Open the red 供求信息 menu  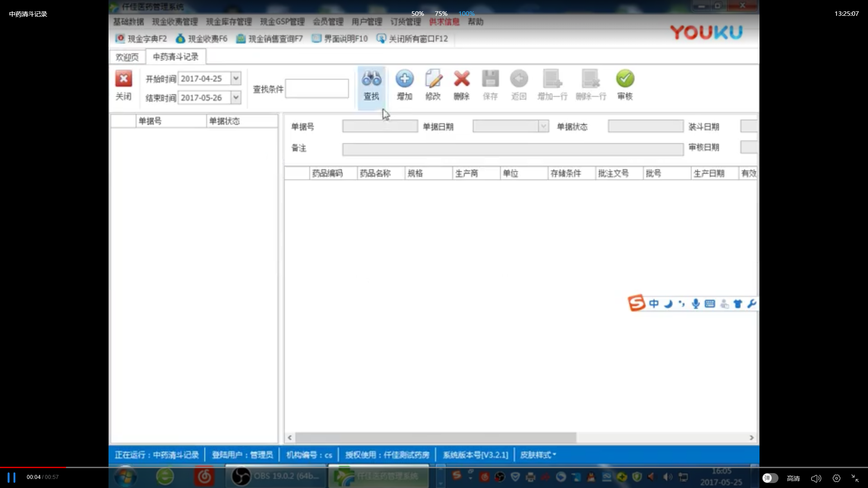pyautogui.click(x=444, y=22)
